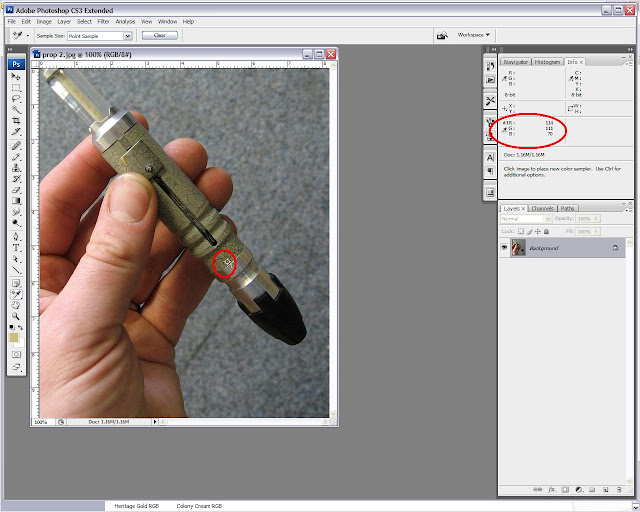The image size is (640, 512).
Task: Click the Clear button
Action: click(x=160, y=36)
